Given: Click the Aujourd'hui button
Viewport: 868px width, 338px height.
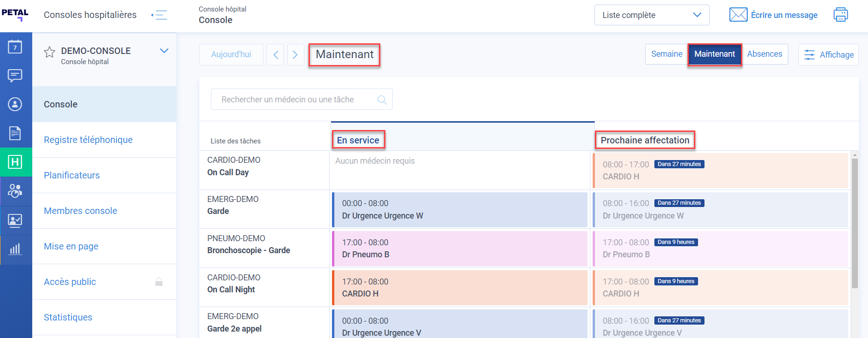Looking at the screenshot, I should click(x=231, y=54).
